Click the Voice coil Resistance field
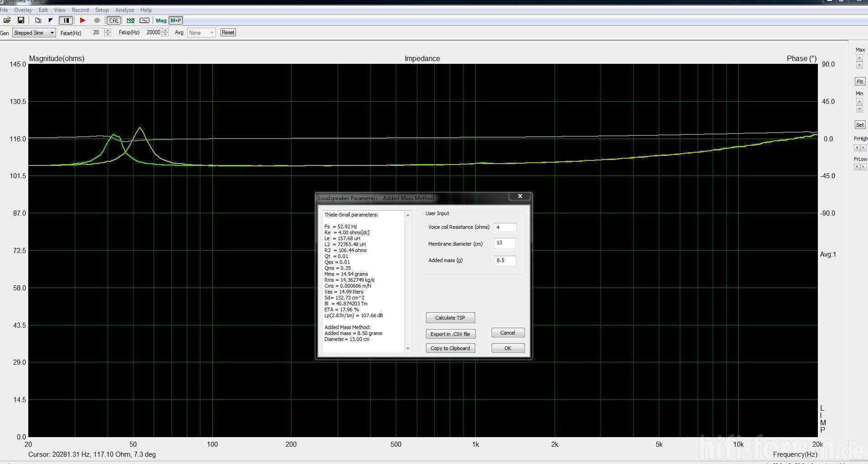The height and width of the screenshot is (464, 868). click(505, 227)
